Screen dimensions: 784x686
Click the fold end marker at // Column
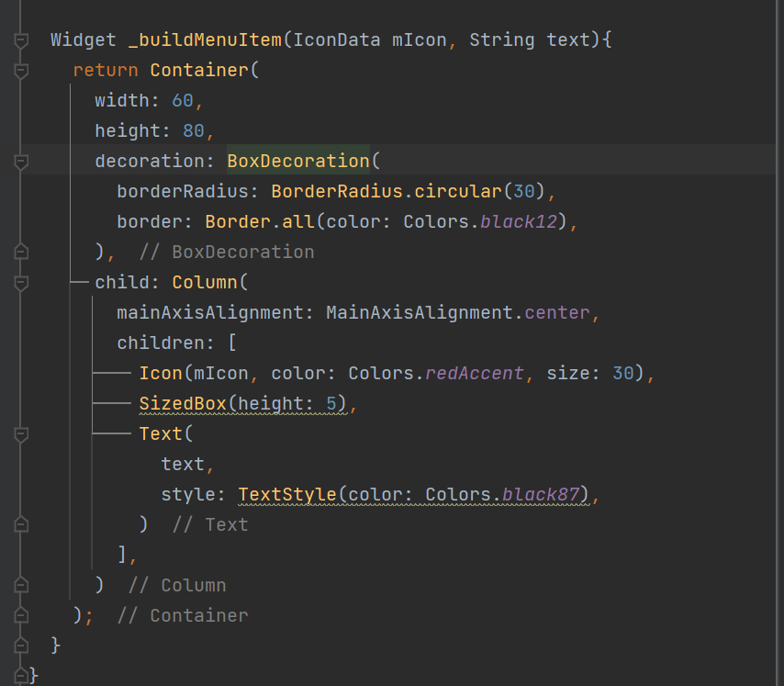(x=21, y=585)
